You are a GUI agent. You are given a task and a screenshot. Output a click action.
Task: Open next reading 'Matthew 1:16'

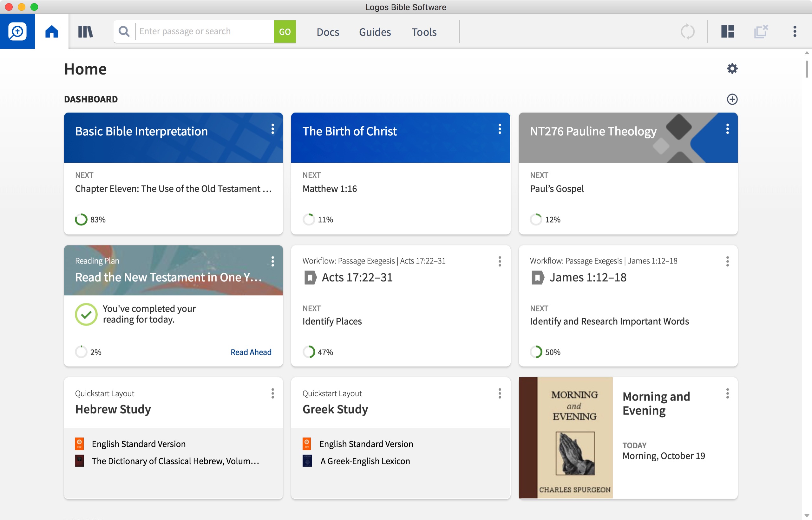click(329, 189)
